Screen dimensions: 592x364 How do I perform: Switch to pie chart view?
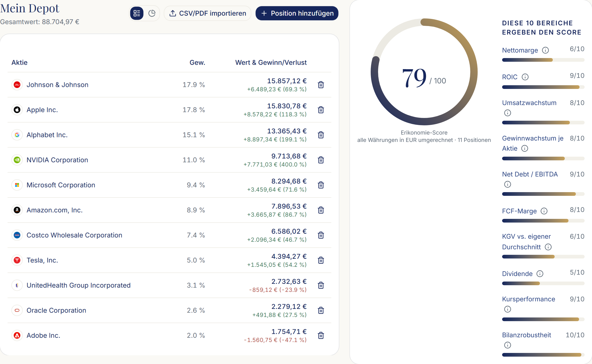(152, 13)
